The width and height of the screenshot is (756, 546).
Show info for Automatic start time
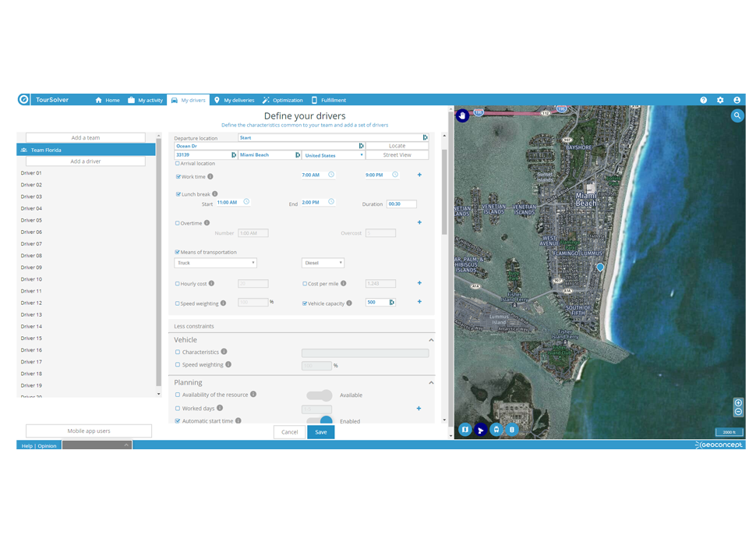238,420
